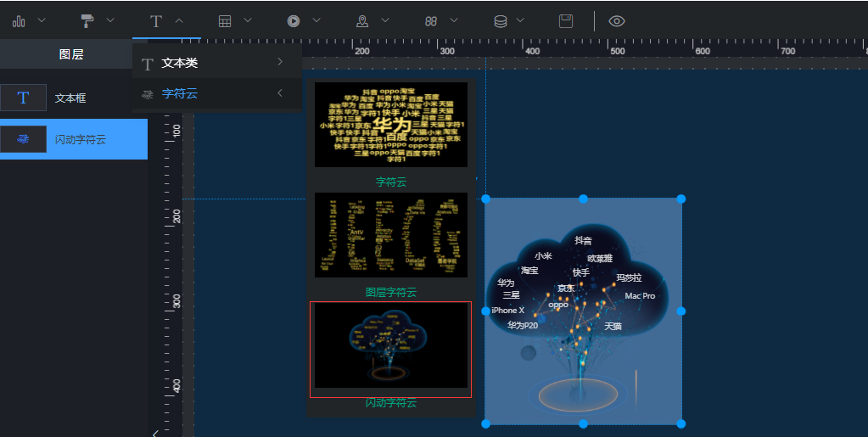This screenshot has width=868, height=437.
Task: Click the 字符云 thumbnail label
Action: coord(391,182)
